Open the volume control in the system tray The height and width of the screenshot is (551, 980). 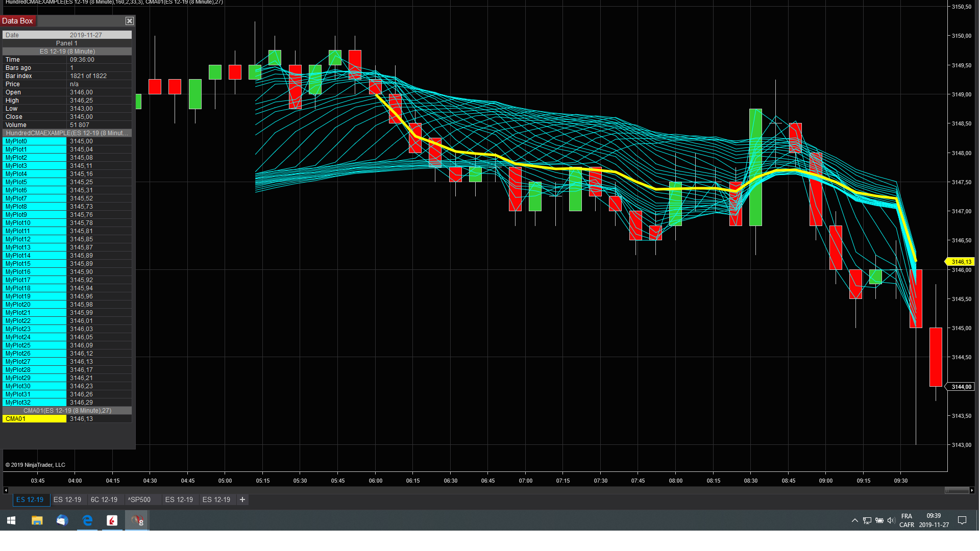(x=891, y=520)
